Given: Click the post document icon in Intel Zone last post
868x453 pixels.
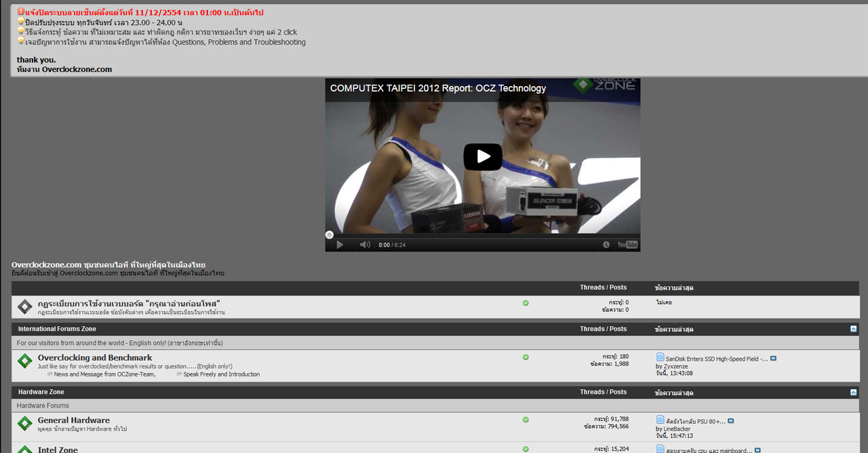Looking at the screenshot, I should (x=660, y=449).
